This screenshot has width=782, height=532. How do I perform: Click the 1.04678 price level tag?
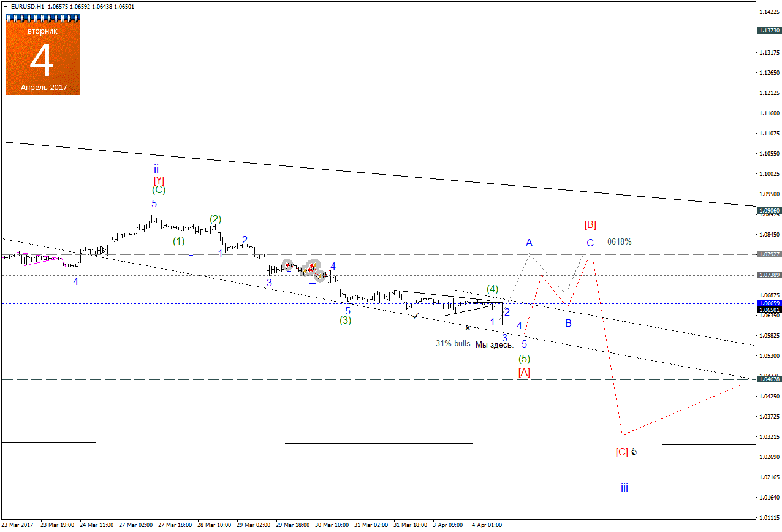coord(769,380)
